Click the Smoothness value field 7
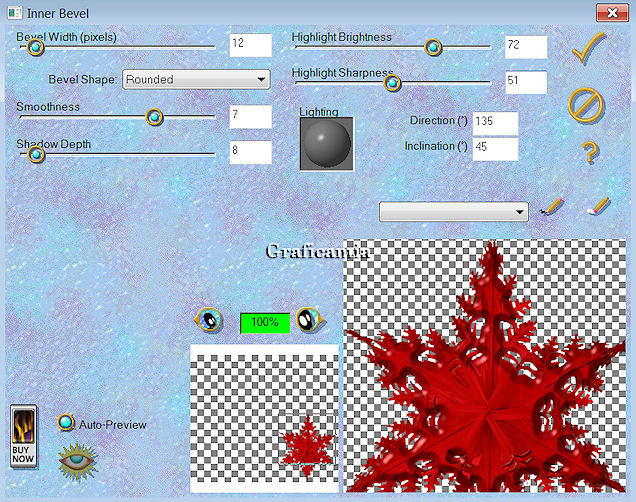 click(x=251, y=117)
